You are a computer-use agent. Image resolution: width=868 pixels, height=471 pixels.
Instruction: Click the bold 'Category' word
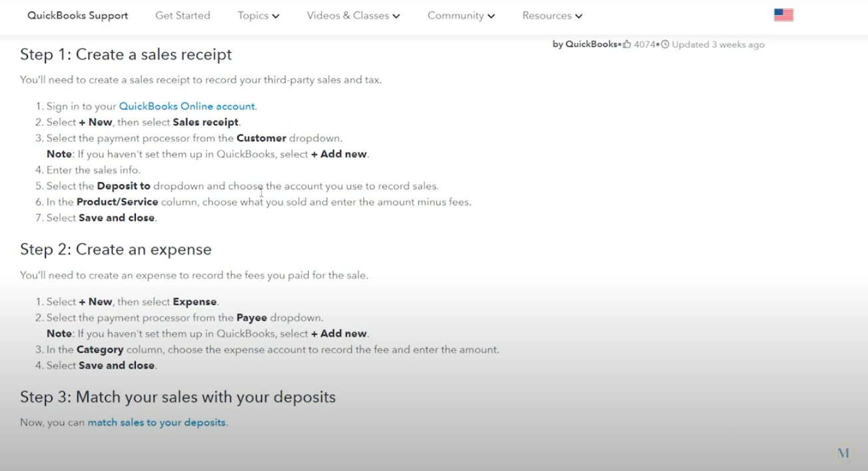pyautogui.click(x=100, y=350)
